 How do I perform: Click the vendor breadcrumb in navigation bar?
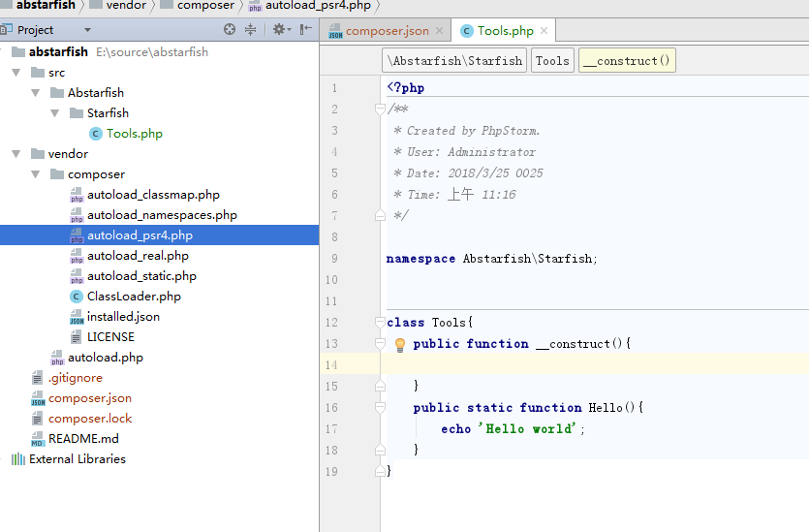tap(126, 6)
